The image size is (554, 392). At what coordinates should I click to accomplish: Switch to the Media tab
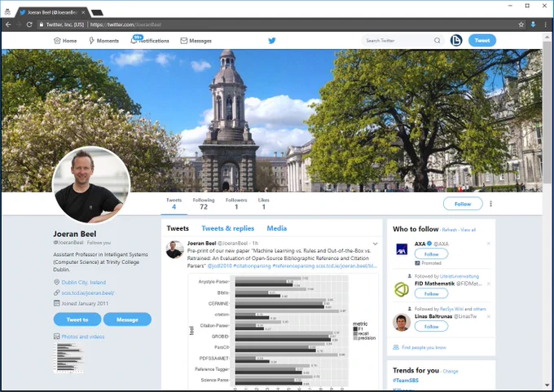tap(277, 228)
